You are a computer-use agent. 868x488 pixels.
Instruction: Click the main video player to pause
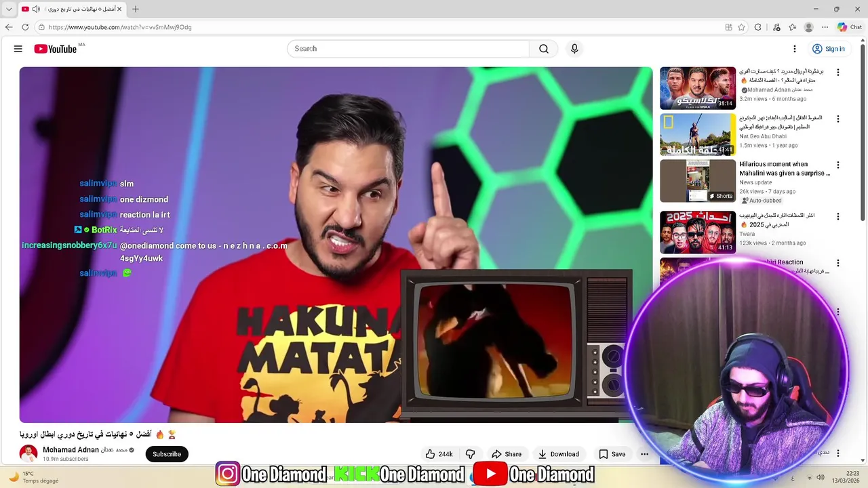336,245
